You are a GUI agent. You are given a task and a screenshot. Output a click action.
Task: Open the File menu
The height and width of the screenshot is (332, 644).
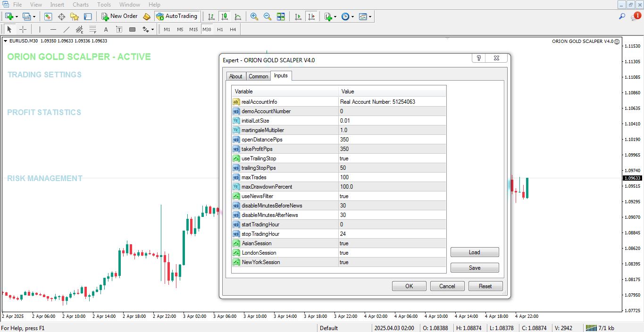pos(17,5)
